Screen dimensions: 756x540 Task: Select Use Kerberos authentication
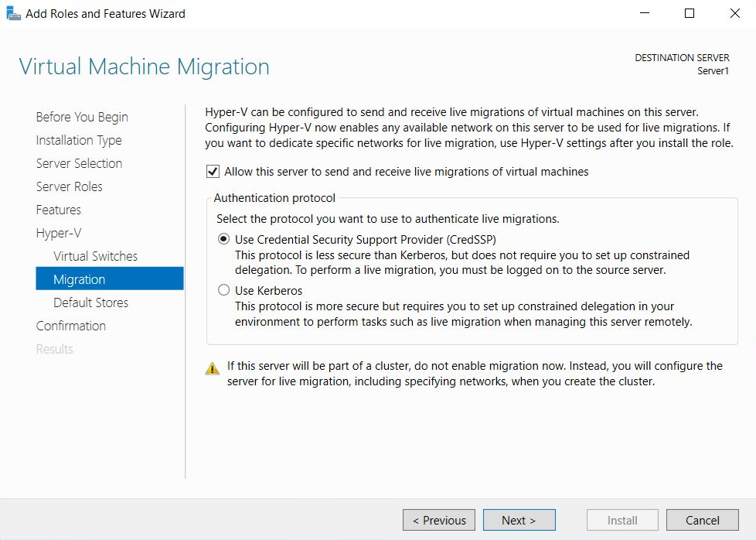[x=224, y=290]
